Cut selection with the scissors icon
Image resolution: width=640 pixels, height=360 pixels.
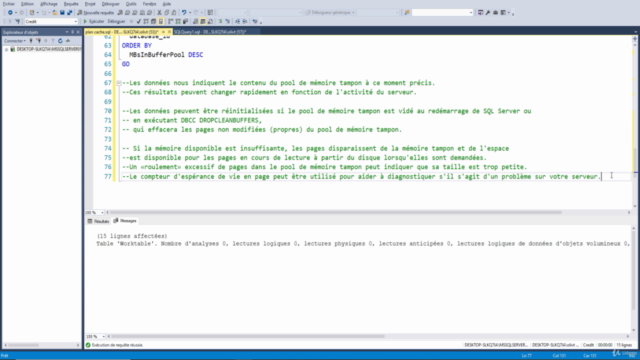point(159,13)
